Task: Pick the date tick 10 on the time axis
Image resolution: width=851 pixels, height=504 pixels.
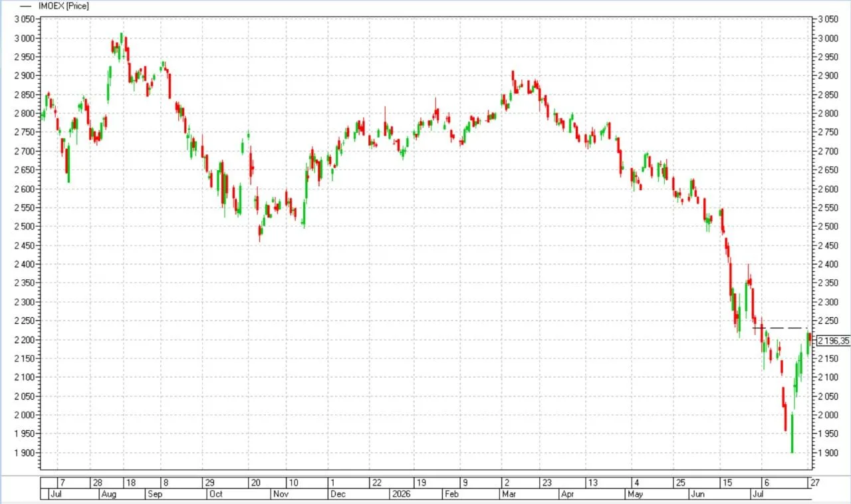Action: [x=293, y=483]
